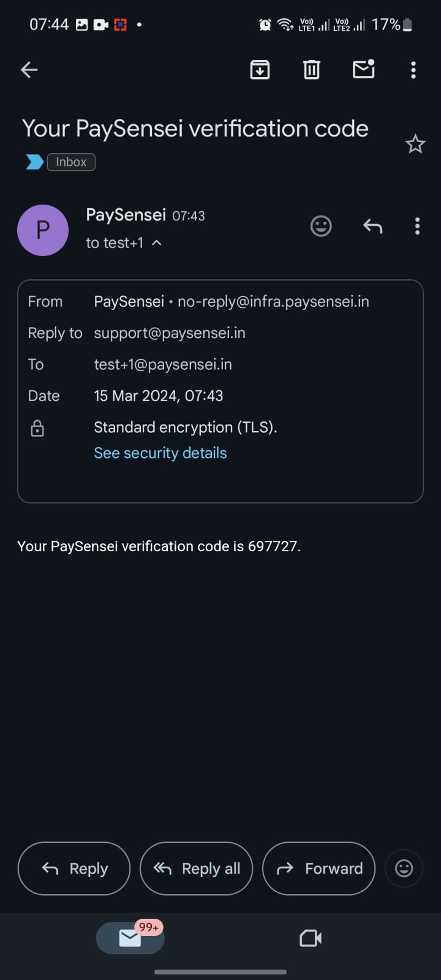Star the PaySensei verification email
The width and height of the screenshot is (441, 980).
click(415, 145)
